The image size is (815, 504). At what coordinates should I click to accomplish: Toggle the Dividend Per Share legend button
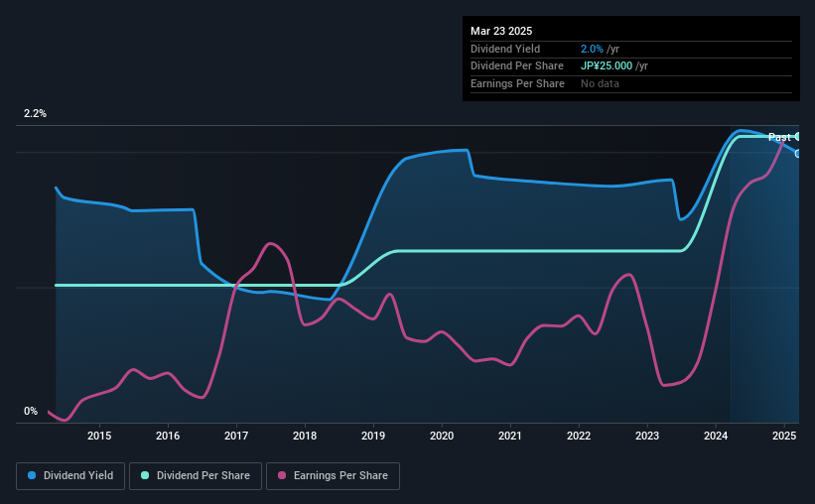196,476
